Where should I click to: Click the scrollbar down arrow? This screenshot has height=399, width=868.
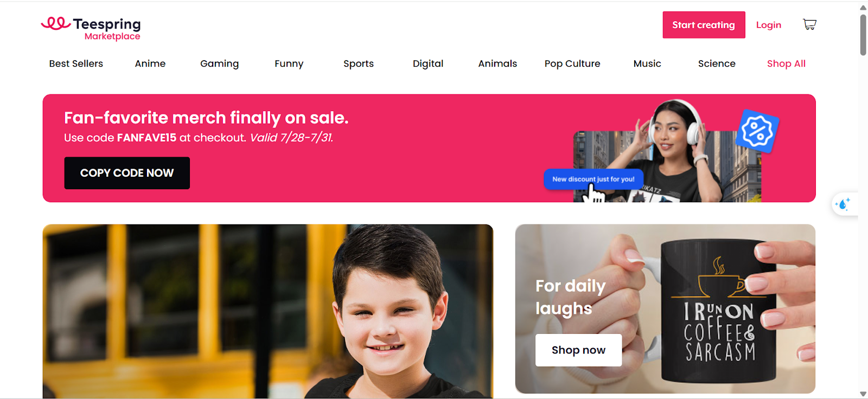coord(863,394)
